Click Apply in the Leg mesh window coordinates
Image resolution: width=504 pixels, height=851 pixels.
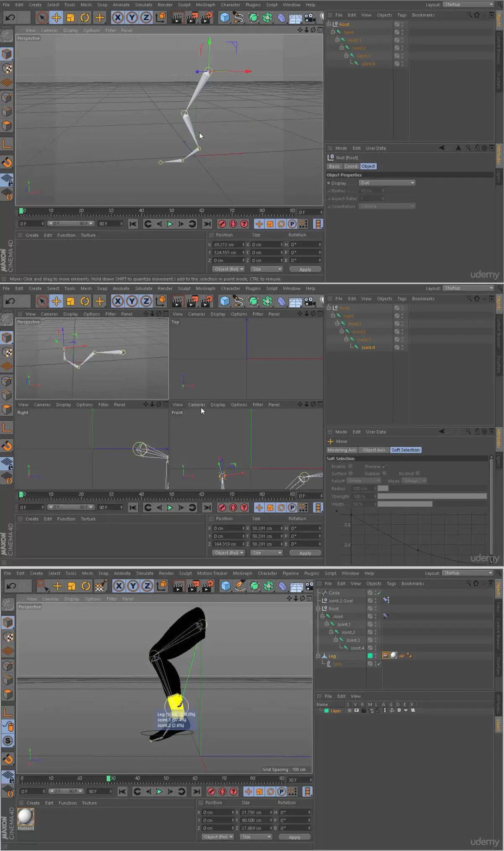pos(295,837)
